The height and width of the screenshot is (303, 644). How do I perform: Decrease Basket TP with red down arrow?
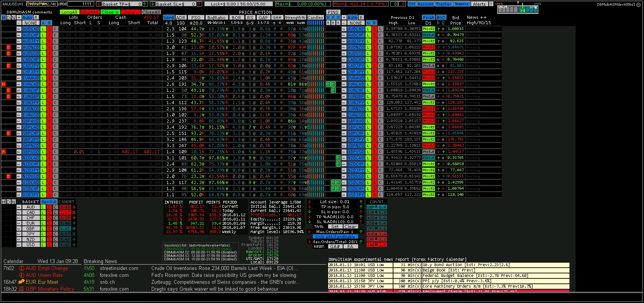point(99,4)
